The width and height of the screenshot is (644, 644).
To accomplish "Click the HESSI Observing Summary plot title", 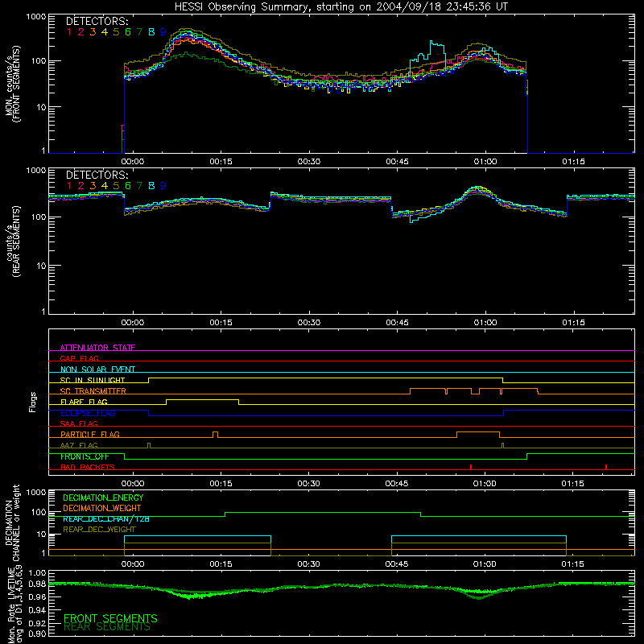I will coord(341,7).
